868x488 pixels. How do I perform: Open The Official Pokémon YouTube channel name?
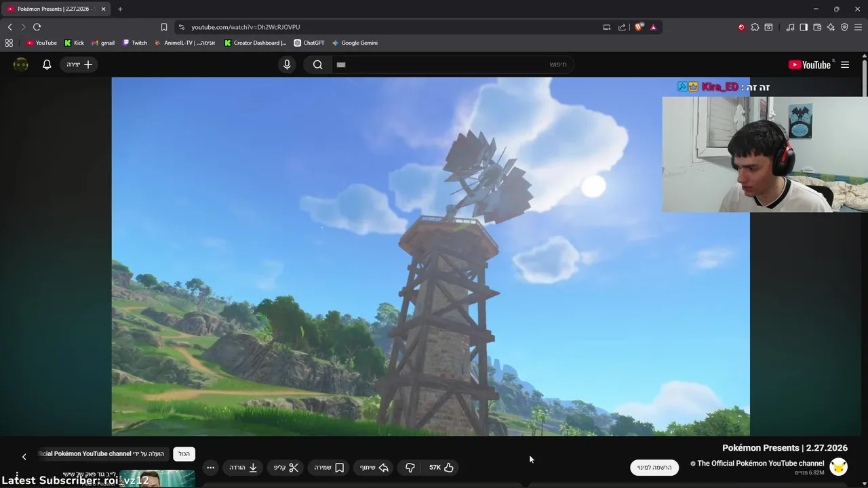761,464
